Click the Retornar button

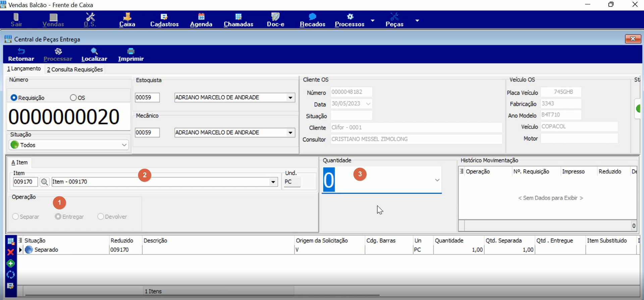21,55
